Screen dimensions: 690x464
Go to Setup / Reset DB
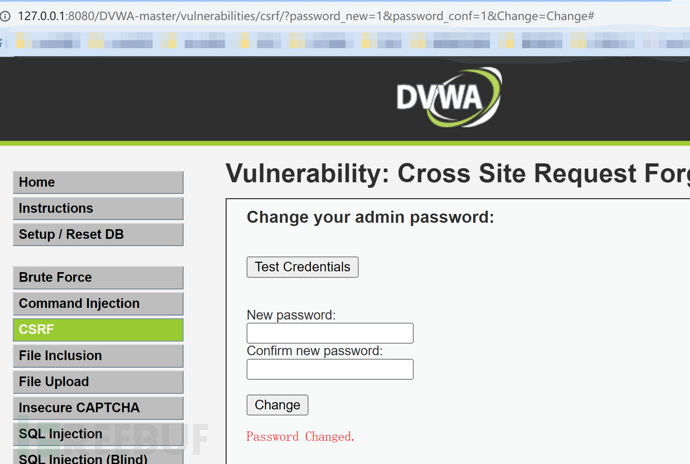98,234
